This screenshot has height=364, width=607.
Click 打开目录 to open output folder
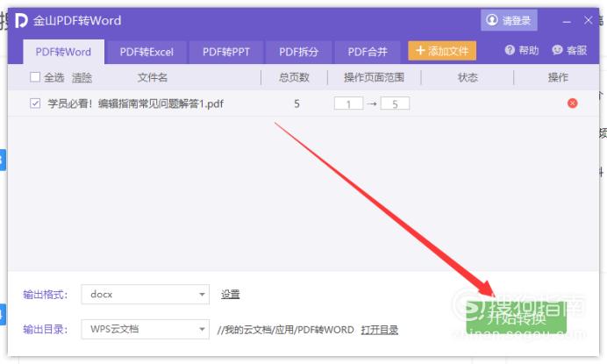click(379, 330)
